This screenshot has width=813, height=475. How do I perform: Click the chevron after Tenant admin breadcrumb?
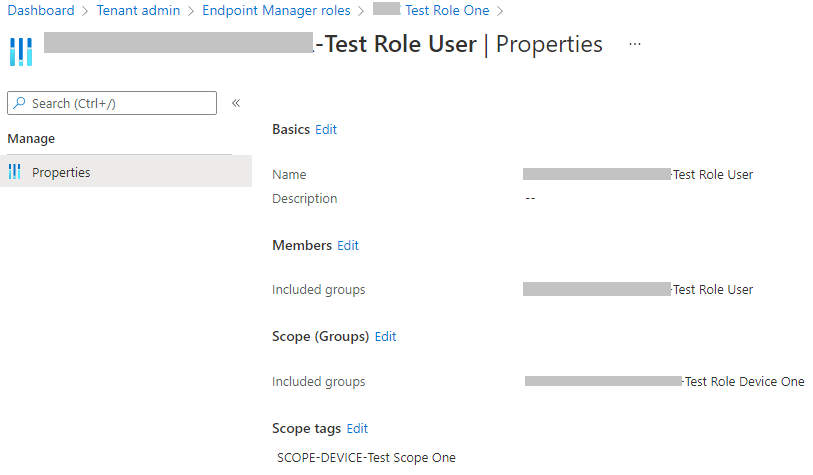191,11
